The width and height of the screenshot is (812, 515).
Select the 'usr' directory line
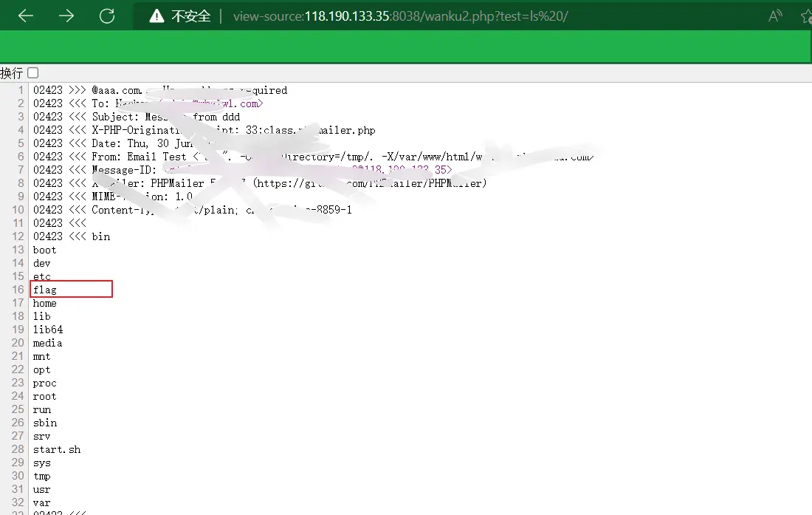[42, 489]
